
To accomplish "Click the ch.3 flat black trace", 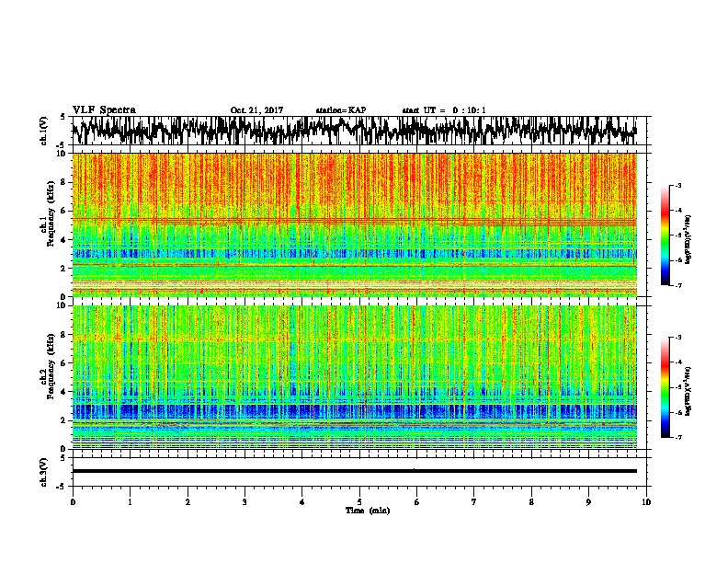I will pos(355,471).
